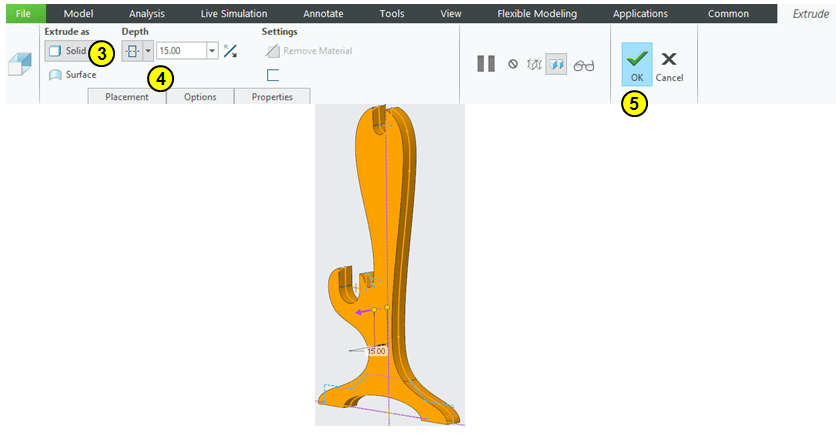Expand the depth value dropdown list
This screenshot has width=836, height=436.
click(x=212, y=51)
